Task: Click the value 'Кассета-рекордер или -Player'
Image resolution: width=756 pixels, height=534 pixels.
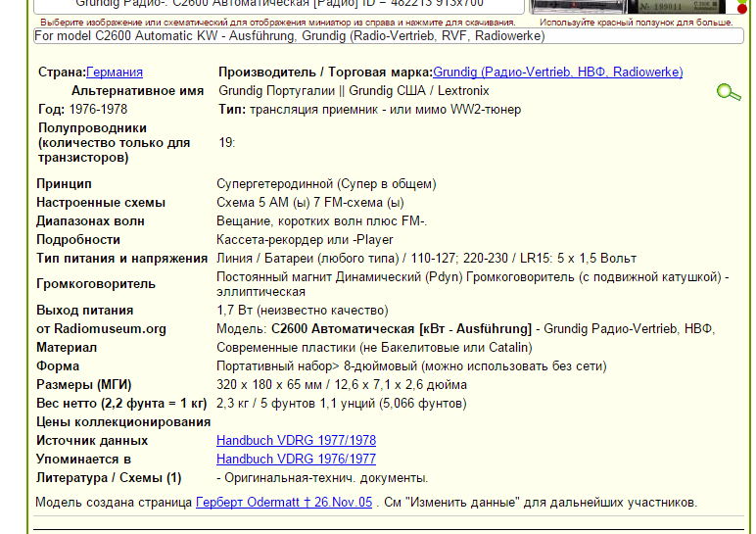Action: [x=305, y=240]
